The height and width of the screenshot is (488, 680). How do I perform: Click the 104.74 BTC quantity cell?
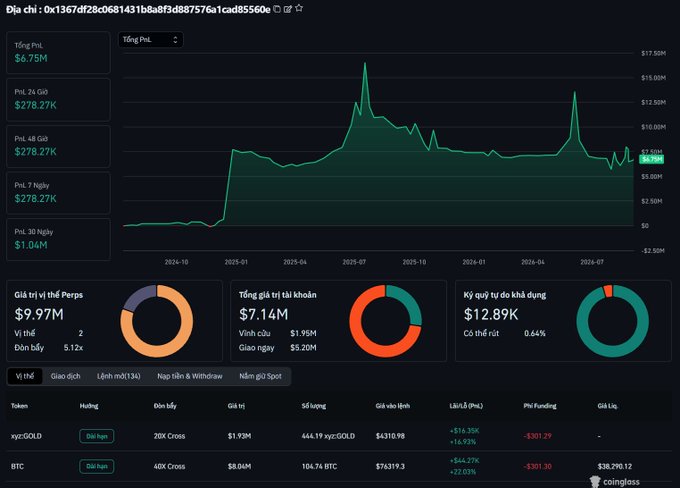[319, 466]
